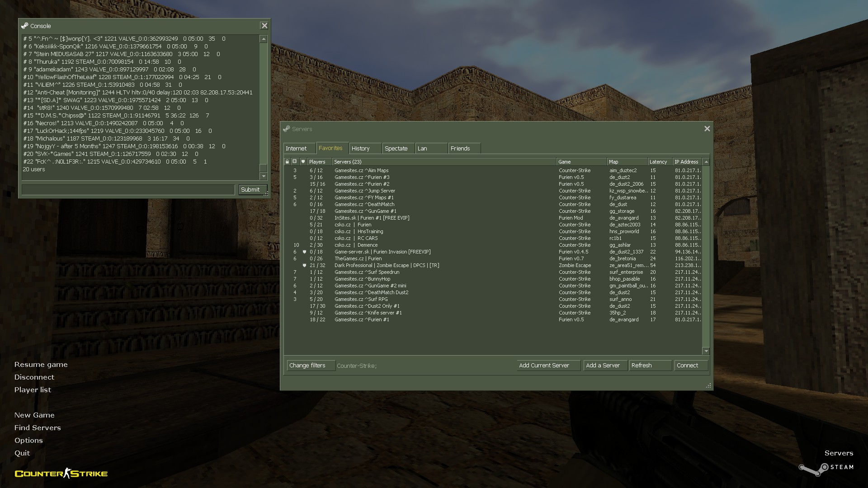
Task: Select csko.cz | Demence server
Action: 493,245
